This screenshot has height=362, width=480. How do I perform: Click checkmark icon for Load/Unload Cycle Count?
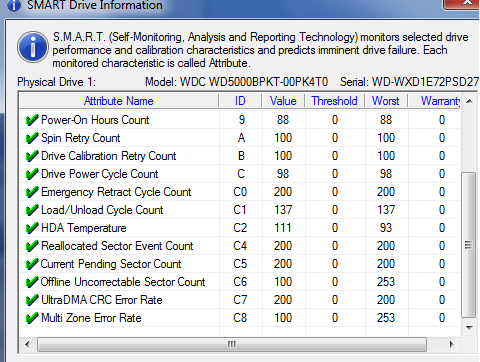(32, 210)
